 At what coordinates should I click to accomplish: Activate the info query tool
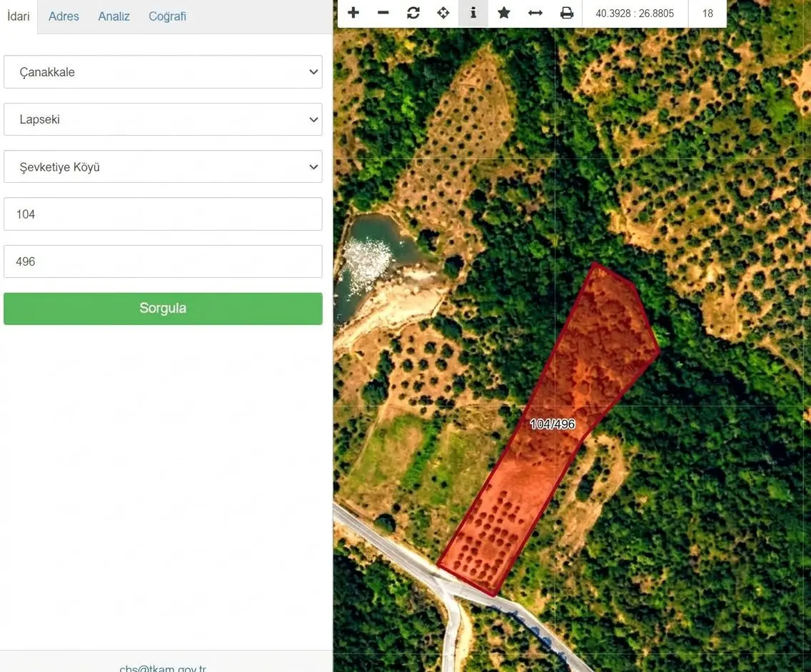tap(473, 13)
